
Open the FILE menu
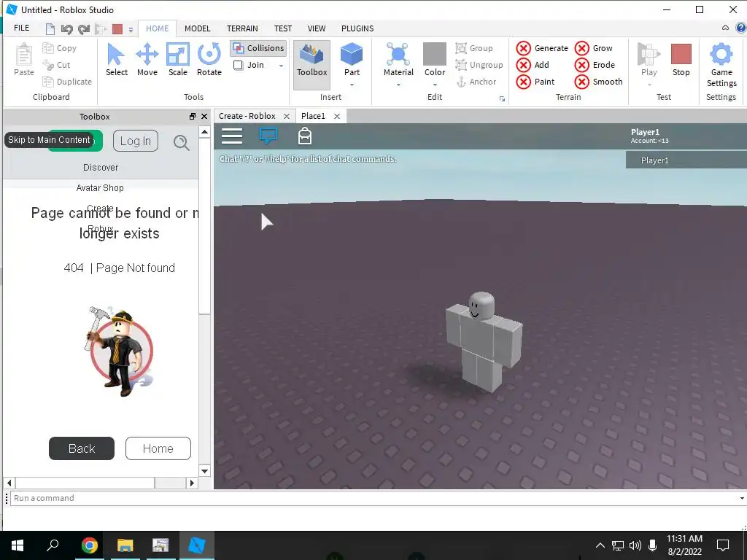[x=21, y=28]
